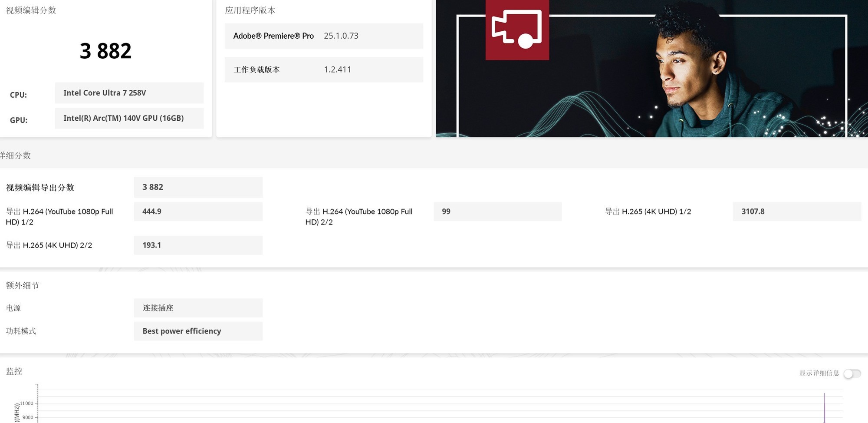Click the 连接插座 power source field
The height and width of the screenshot is (423, 868).
coord(198,308)
